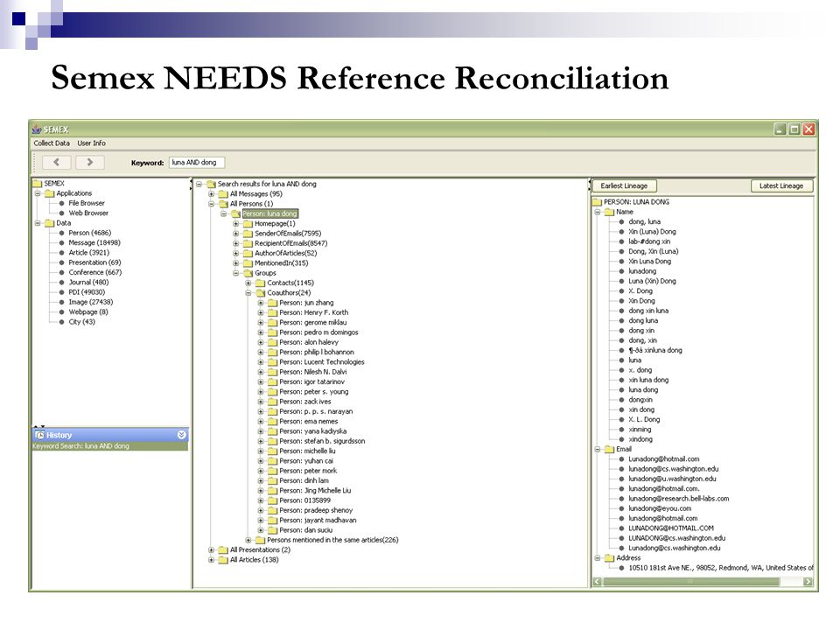
Task: Expand Person: jun zhang node
Action: 261,303
